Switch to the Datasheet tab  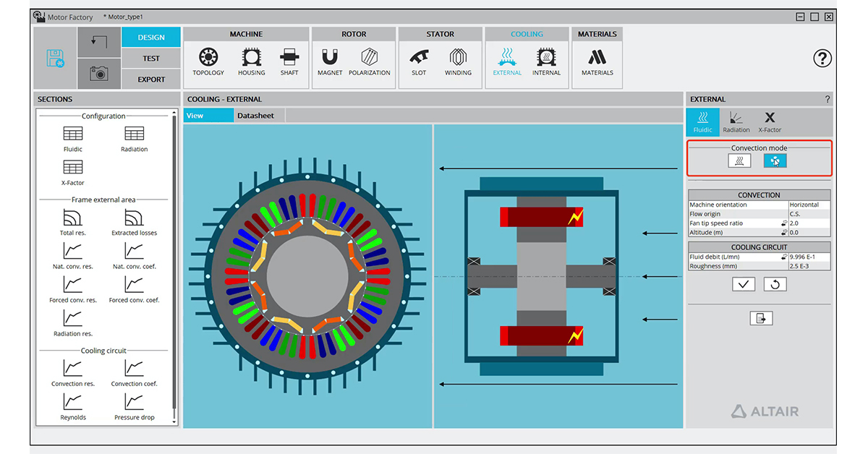pyautogui.click(x=256, y=116)
